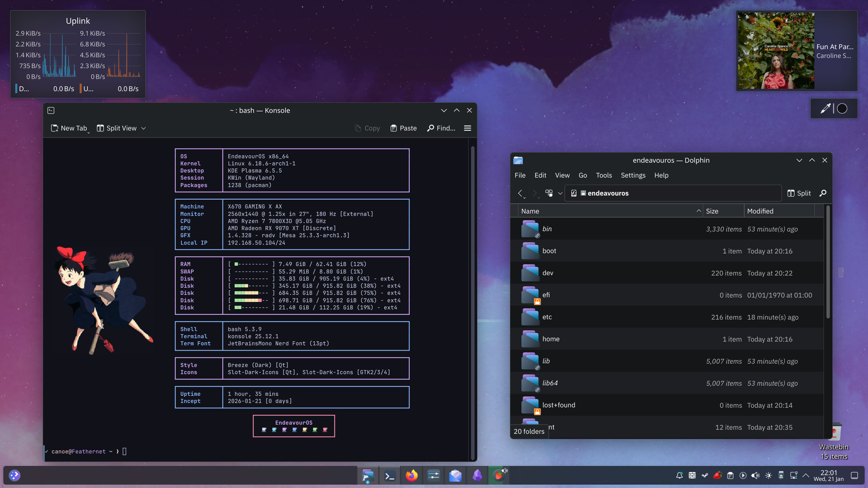Toggle the pen/edit mode widget icon
This screenshot has height=488, width=868.
pos(825,108)
